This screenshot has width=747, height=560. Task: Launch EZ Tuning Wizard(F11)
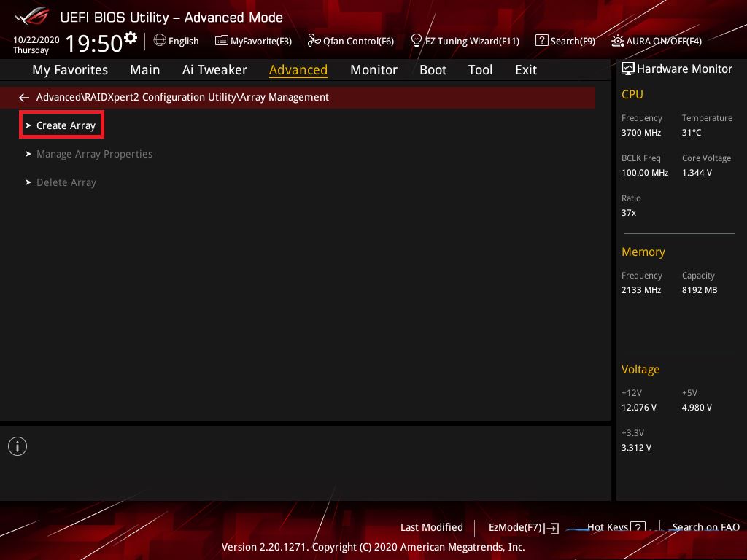465,41
